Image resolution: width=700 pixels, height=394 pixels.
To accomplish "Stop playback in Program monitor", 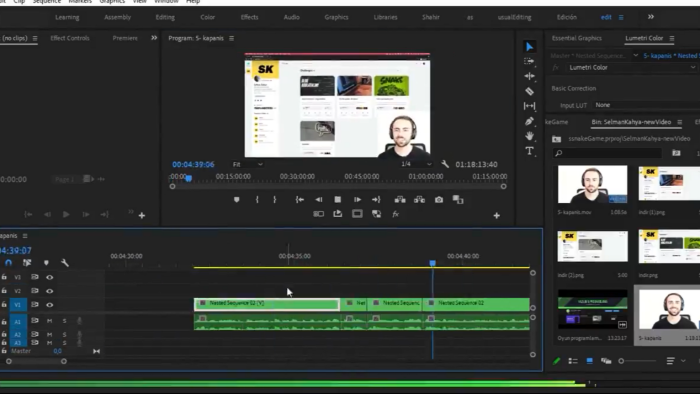I will pyautogui.click(x=338, y=199).
